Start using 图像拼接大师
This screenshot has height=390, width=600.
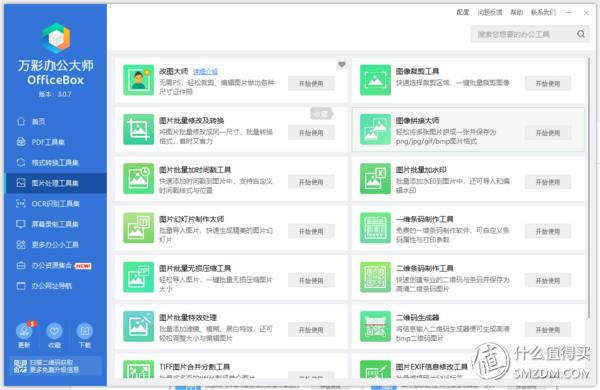coord(548,133)
